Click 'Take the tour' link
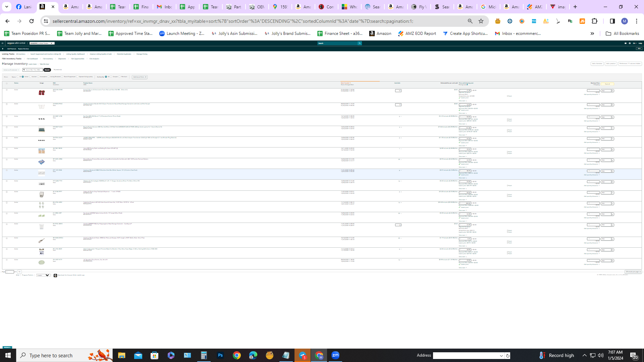644x362 pixels. click(44, 64)
